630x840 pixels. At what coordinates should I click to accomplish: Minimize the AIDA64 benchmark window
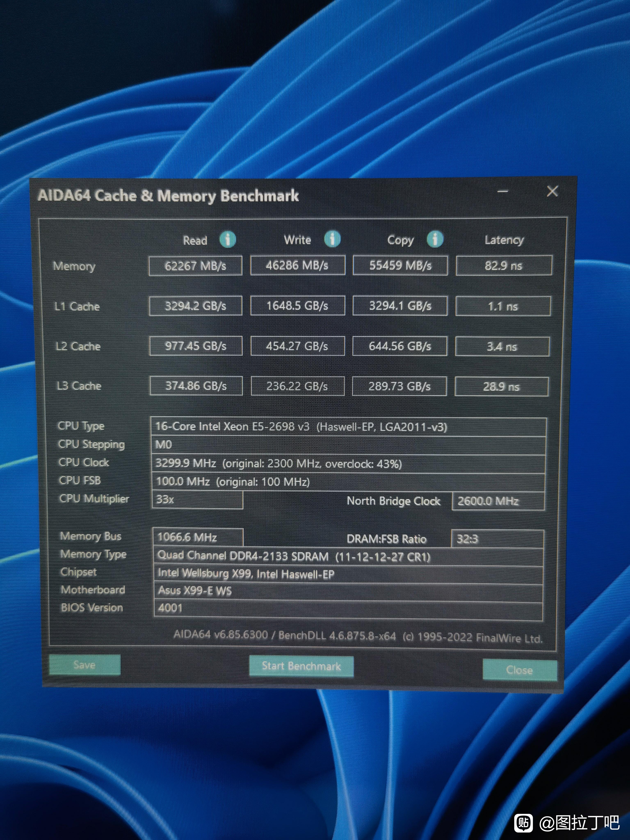pyautogui.click(x=503, y=192)
